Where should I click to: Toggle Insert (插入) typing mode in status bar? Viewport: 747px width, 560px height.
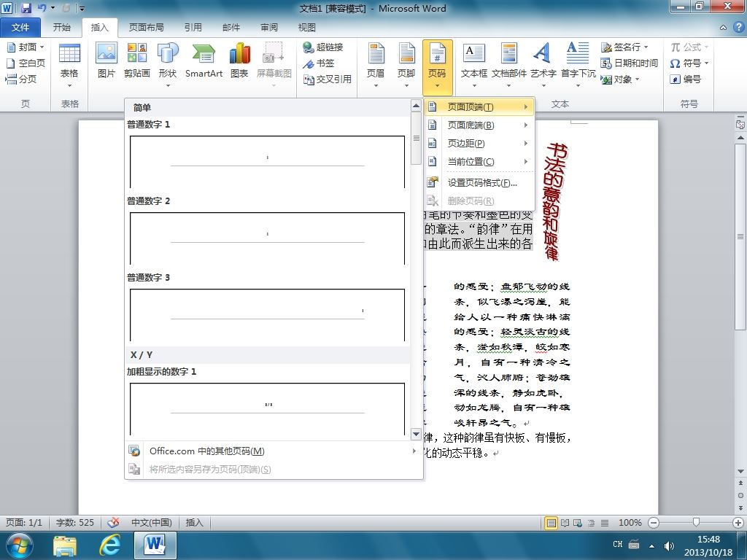point(194,522)
